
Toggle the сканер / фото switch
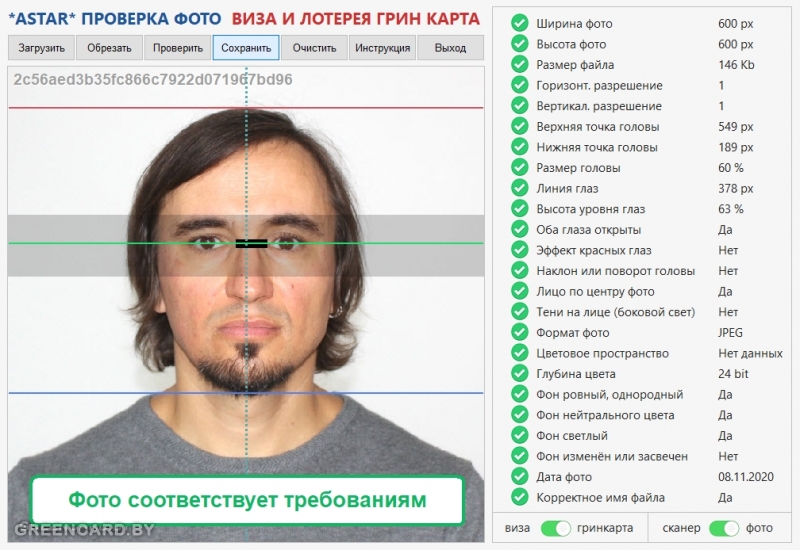tap(724, 528)
